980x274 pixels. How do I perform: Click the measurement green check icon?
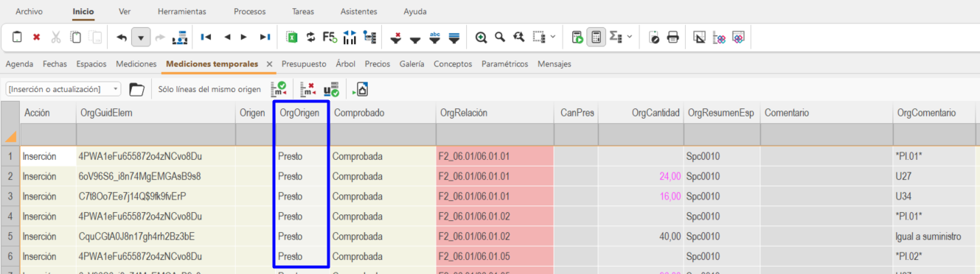[x=279, y=89]
